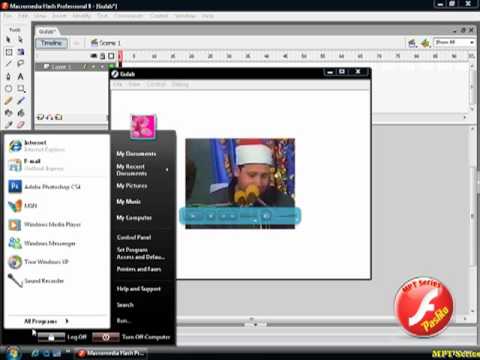Select the Pencil tool
480x360 pixels.
9,101
